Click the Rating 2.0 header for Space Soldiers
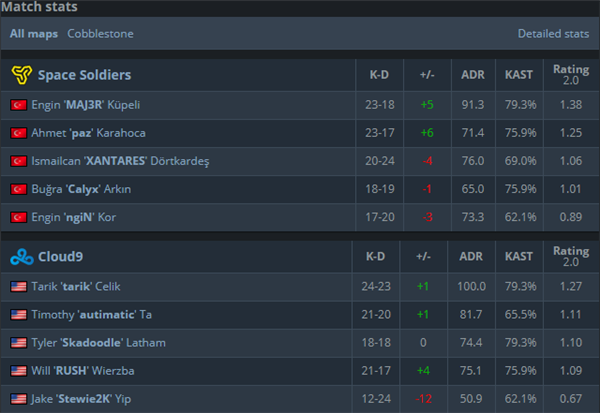Viewport: 600px width, 413px height. tap(571, 75)
